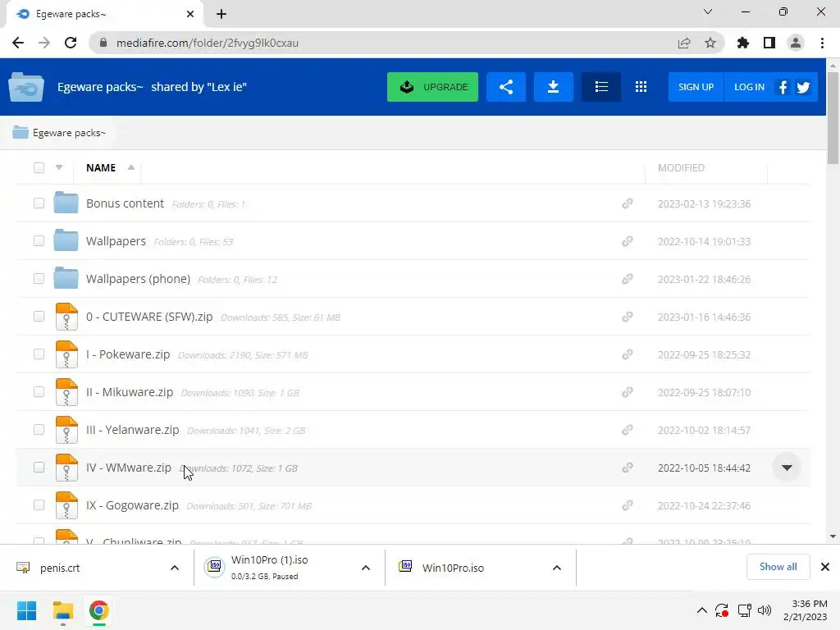Click the taskbar clock showing 3:36 PM
Image resolution: width=840 pixels, height=630 pixels.
click(x=806, y=610)
